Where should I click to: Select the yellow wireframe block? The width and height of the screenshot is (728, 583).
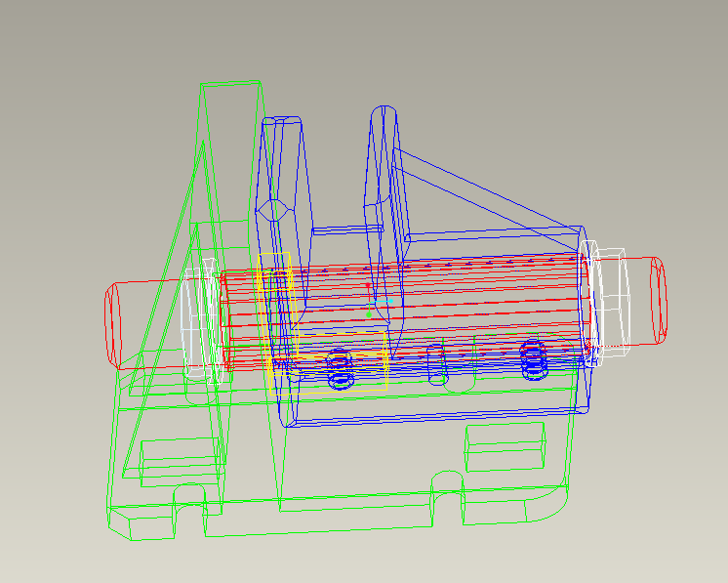pyautogui.click(x=323, y=325)
